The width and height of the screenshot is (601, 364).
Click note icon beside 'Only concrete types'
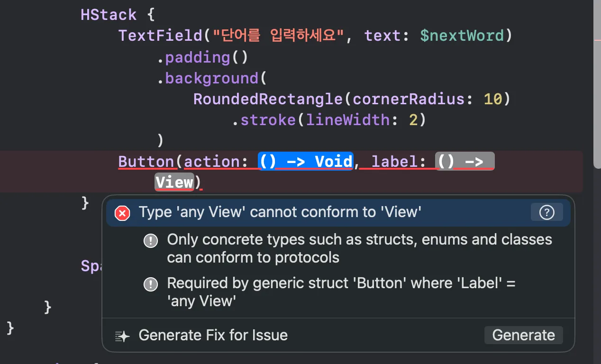pos(151,241)
